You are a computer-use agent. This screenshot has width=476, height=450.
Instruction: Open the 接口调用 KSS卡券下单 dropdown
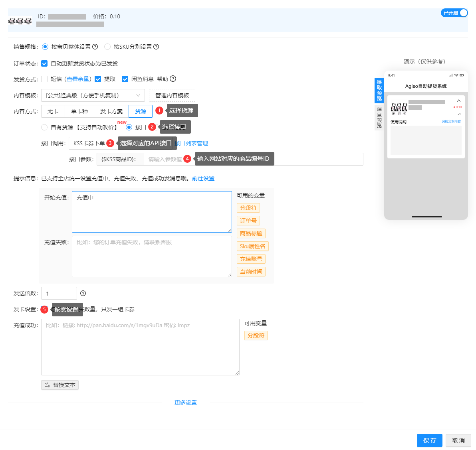point(89,143)
